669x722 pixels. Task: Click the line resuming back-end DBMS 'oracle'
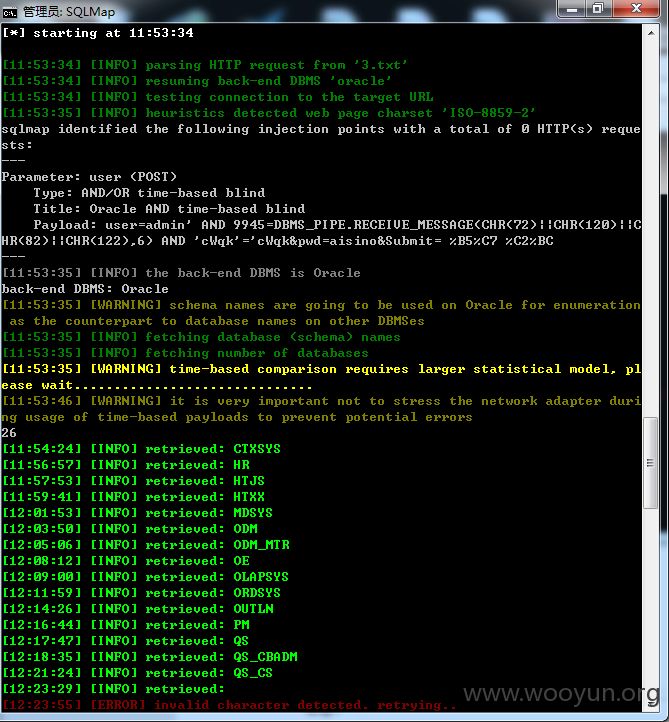coord(197,81)
